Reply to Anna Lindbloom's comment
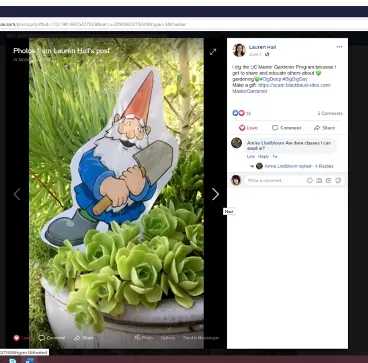Screen dimensions: 368x363 point(264,156)
